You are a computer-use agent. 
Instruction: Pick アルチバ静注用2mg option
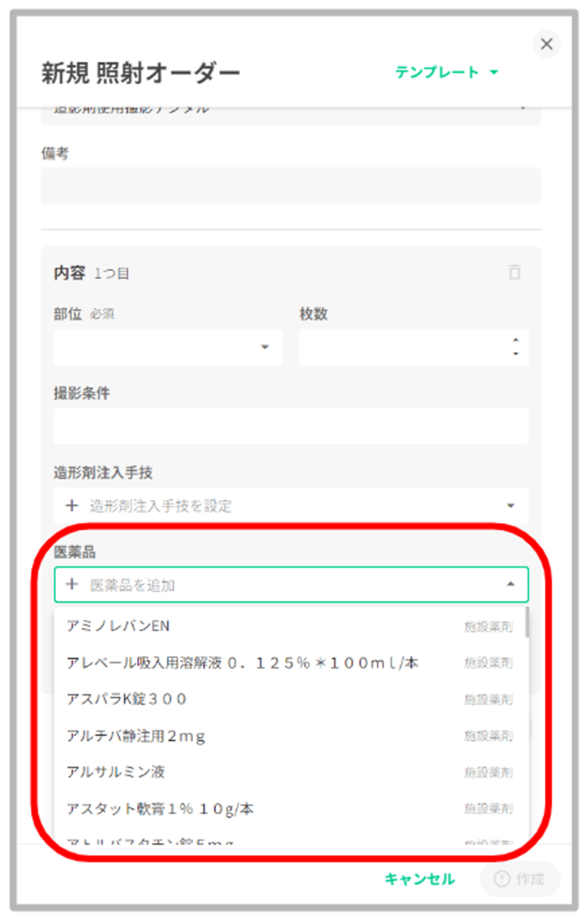point(136,736)
